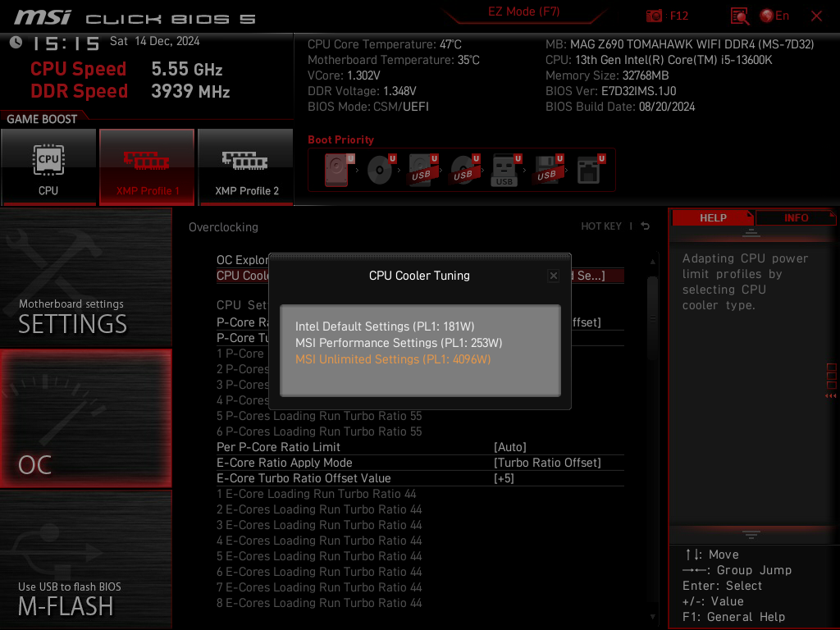Select the optical disc boot priority device

pyautogui.click(x=381, y=170)
